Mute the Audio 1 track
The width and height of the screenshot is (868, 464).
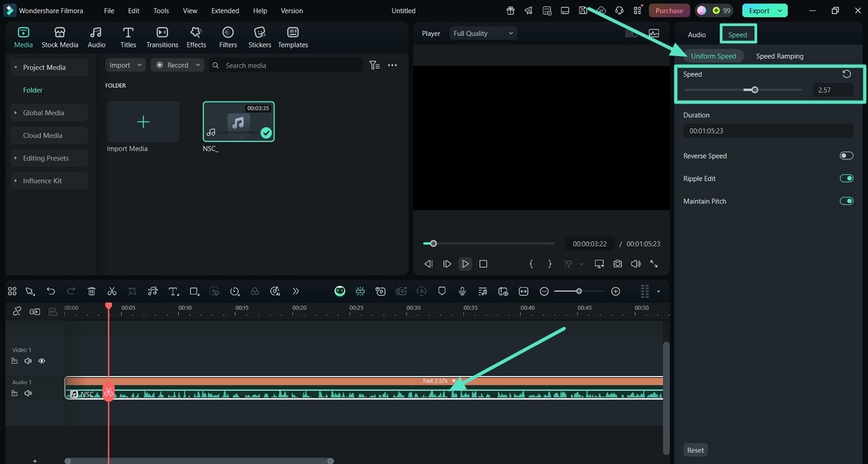pyautogui.click(x=28, y=393)
